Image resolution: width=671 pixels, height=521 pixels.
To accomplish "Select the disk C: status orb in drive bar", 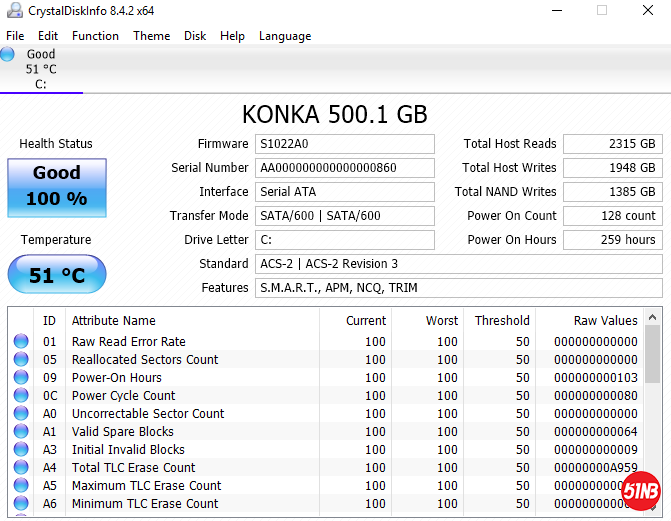I will tap(8, 55).
